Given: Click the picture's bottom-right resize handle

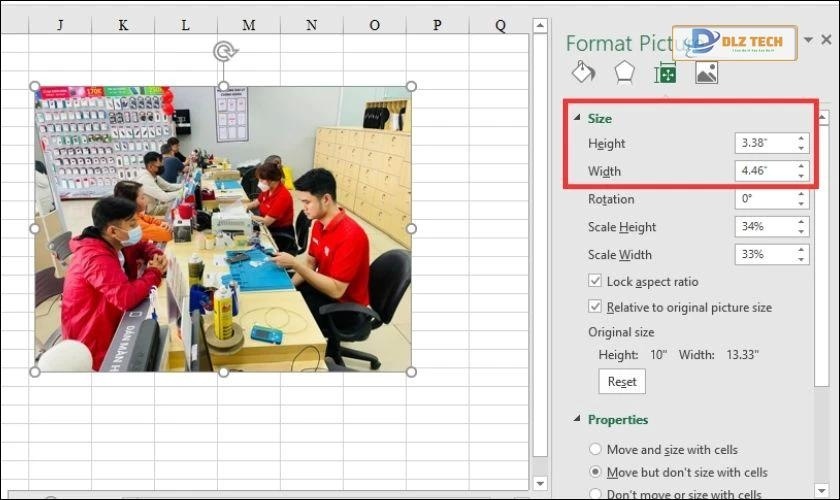Looking at the screenshot, I should pyautogui.click(x=411, y=372).
